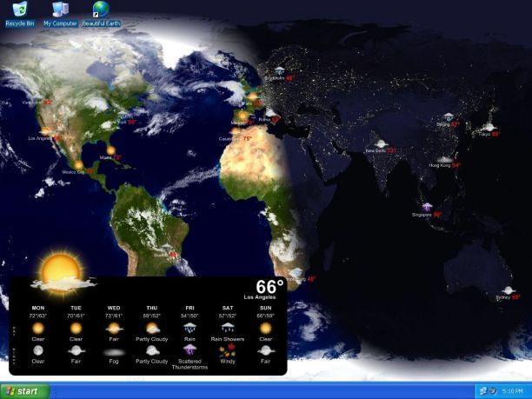Select Wednesday's Fog night icon
The width and height of the screenshot is (532, 399).
114,352
